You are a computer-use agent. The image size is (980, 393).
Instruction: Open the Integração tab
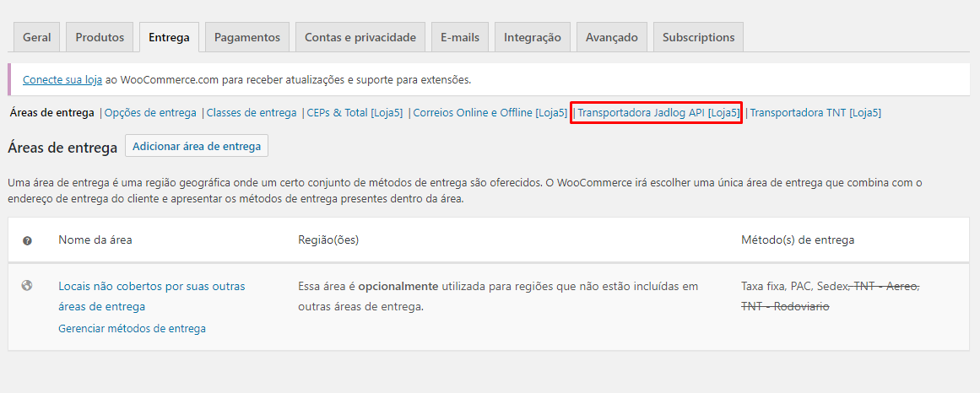tap(532, 37)
